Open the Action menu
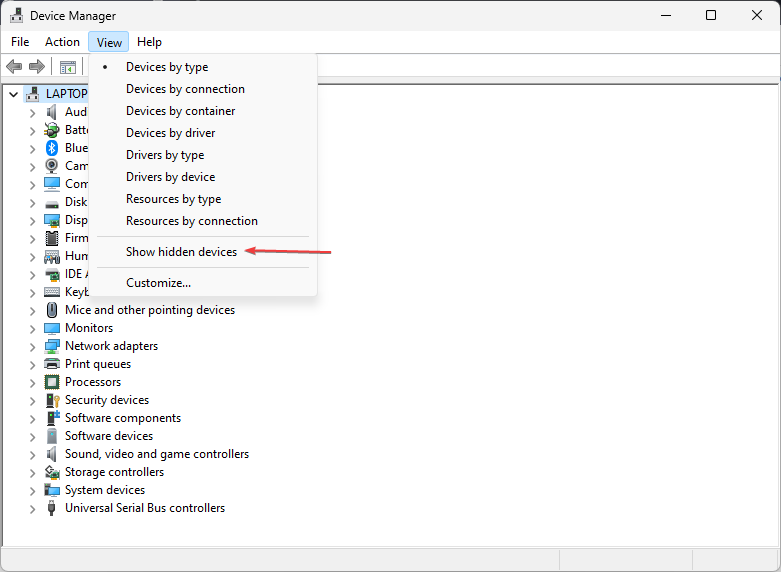Image resolution: width=781 pixels, height=572 pixels. (x=62, y=42)
